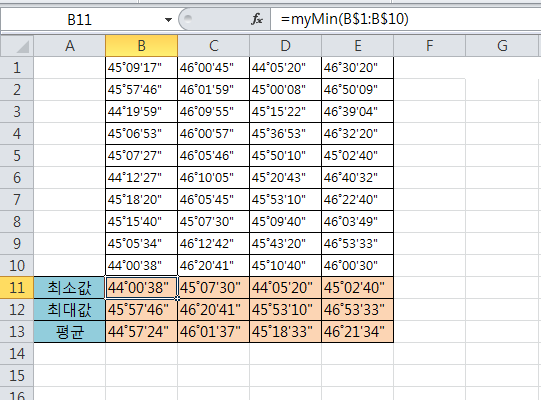Viewport: 541px width, 400px height.
Task: Click the formula bar with myMin formula
Action: pyautogui.click(x=406, y=19)
